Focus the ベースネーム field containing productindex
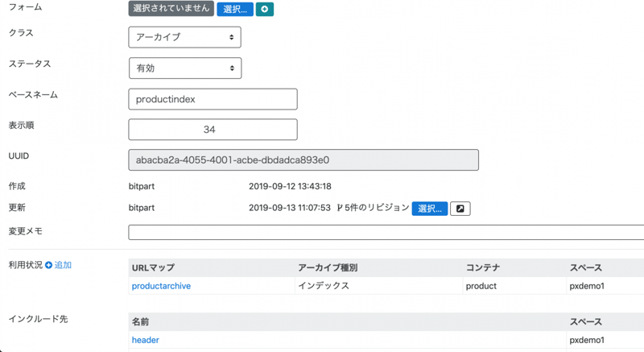This screenshot has height=352, width=644. tap(213, 99)
